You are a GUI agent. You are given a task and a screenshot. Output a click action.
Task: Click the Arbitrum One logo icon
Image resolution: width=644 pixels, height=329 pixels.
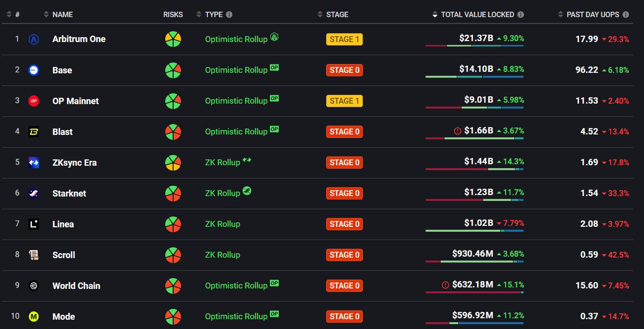34,39
